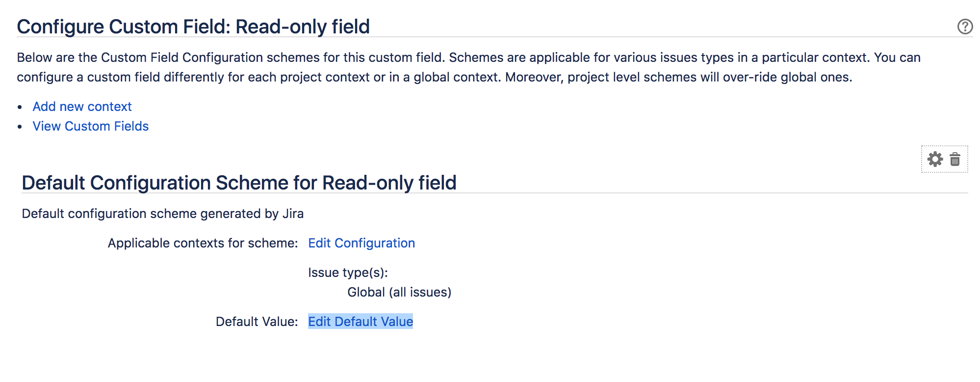Click the gear icon for configuration scheme options
980x382 pixels.
pyautogui.click(x=936, y=159)
